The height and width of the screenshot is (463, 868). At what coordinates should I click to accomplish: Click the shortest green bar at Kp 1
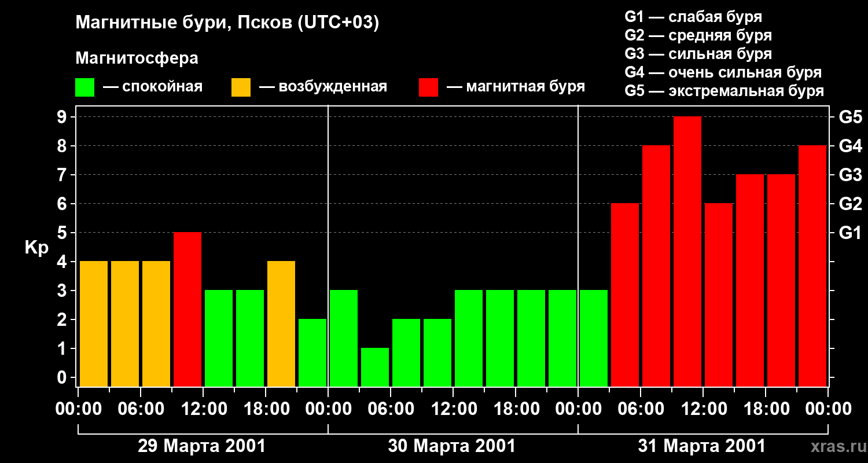375,367
